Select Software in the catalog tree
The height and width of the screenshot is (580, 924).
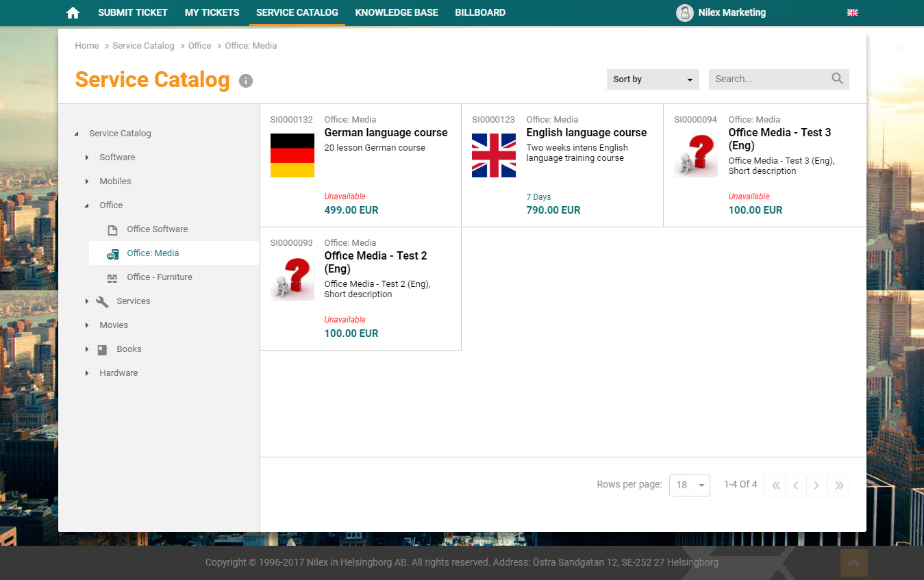click(x=117, y=157)
